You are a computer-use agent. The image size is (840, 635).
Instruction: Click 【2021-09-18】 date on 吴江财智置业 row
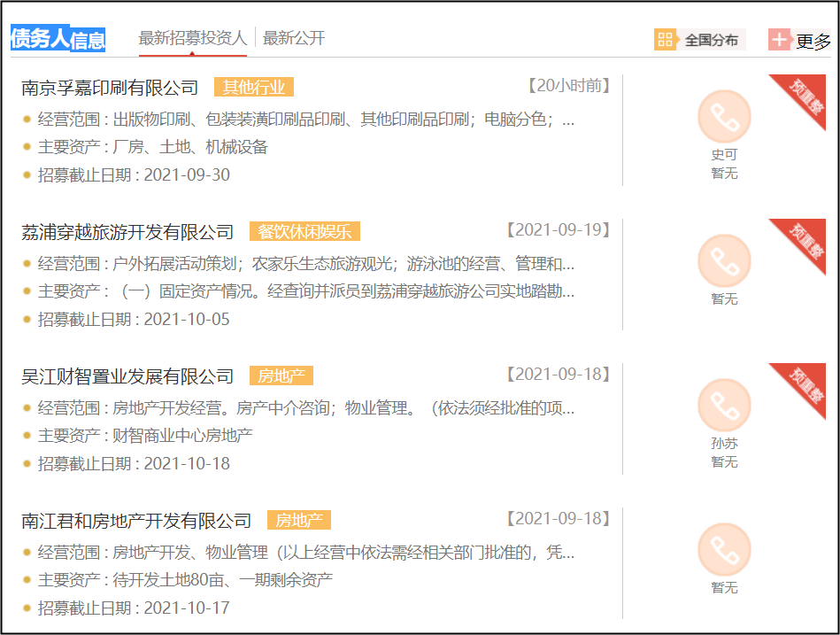(559, 375)
